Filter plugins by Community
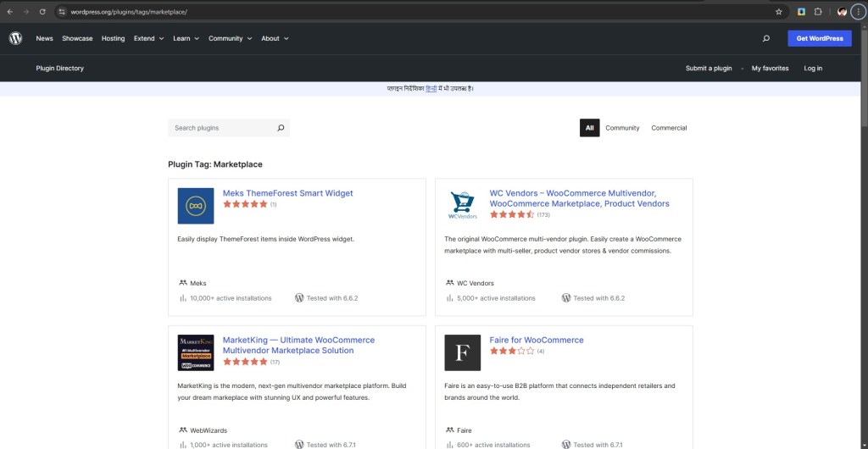This screenshot has height=449, width=868. pos(622,128)
